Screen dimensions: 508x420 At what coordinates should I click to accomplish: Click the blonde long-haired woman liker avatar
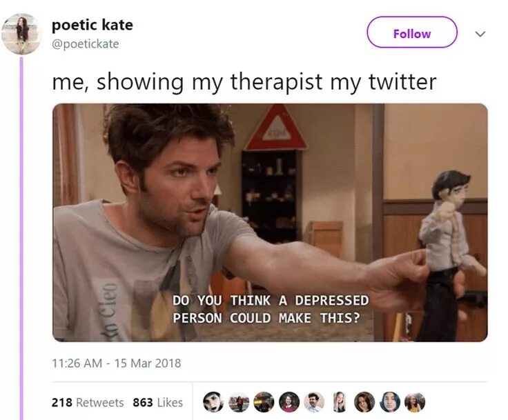click(339, 402)
